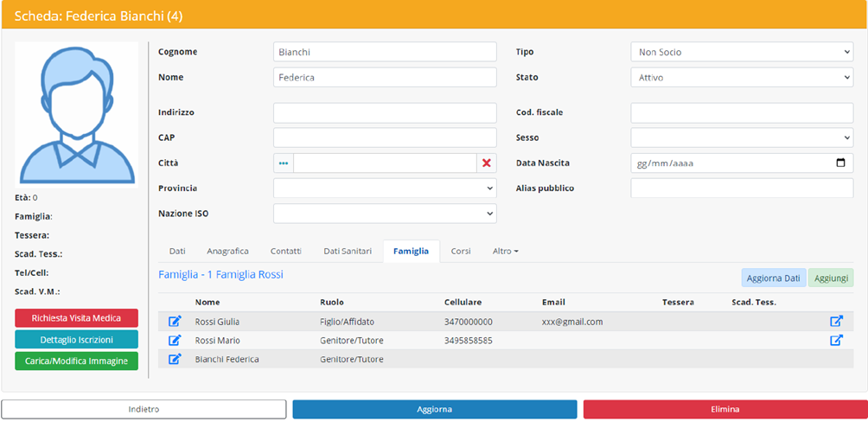Click the Cod. fiscale input field
Screen dimensions: 868x422
[741, 112]
